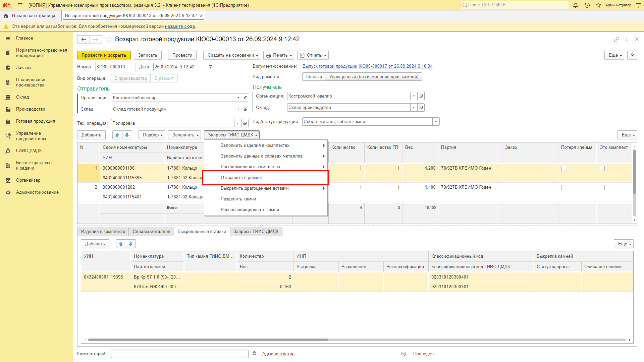Screen dimensions: 644x362
Task: Toggle Это комплект checkbox for row 1
Action: pyautogui.click(x=602, y=169)
